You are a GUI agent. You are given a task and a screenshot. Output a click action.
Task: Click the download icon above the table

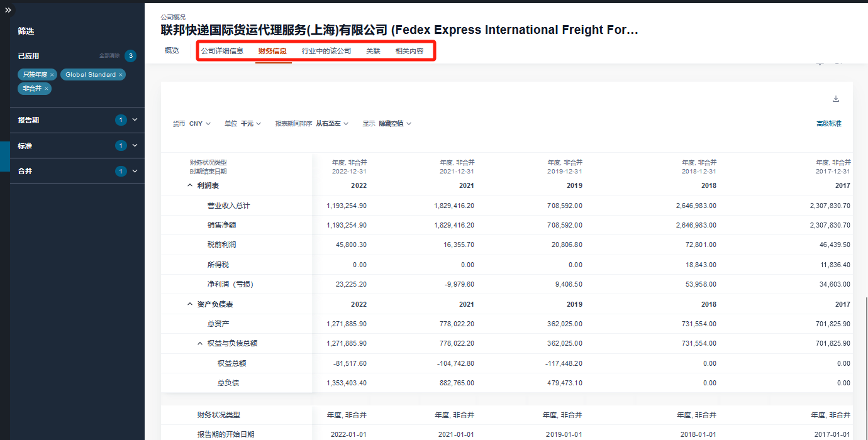tap(836, 99)
